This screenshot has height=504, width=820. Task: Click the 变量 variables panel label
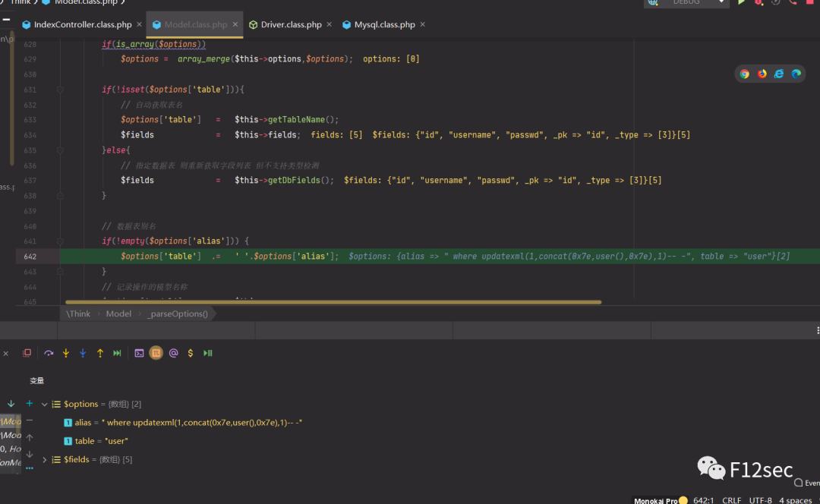(36, 380)
